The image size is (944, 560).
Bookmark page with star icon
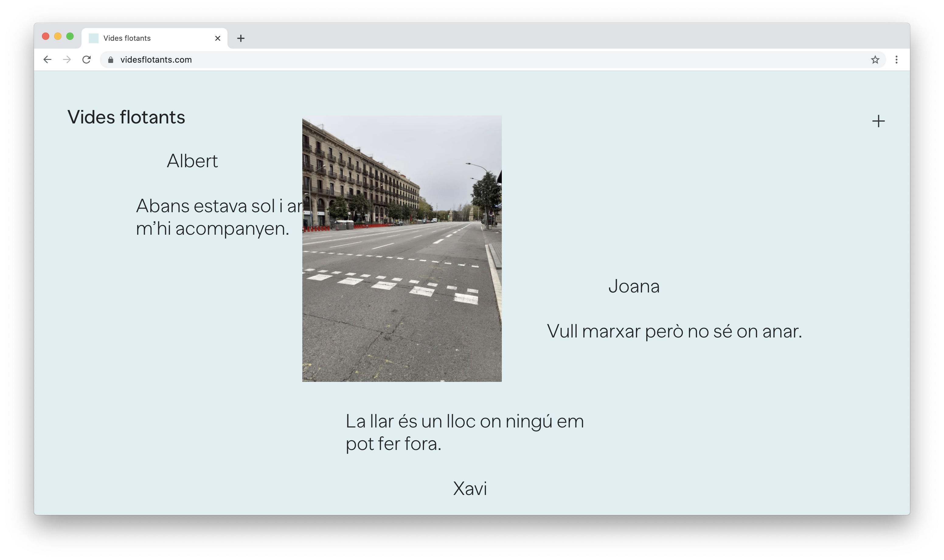click(875, 60)
